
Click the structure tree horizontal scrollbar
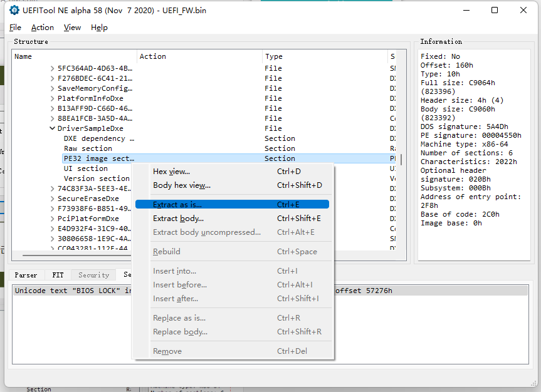point(77,255)
